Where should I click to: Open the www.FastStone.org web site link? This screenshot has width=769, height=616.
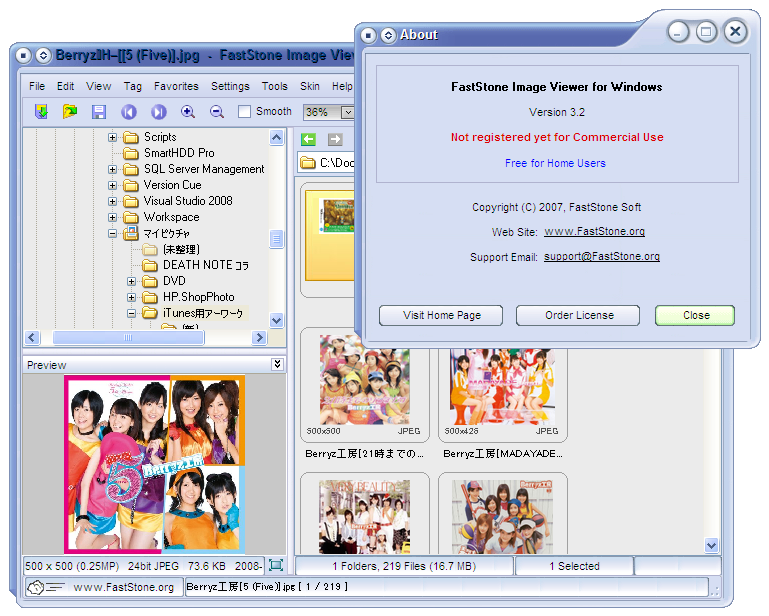(594, 231)
